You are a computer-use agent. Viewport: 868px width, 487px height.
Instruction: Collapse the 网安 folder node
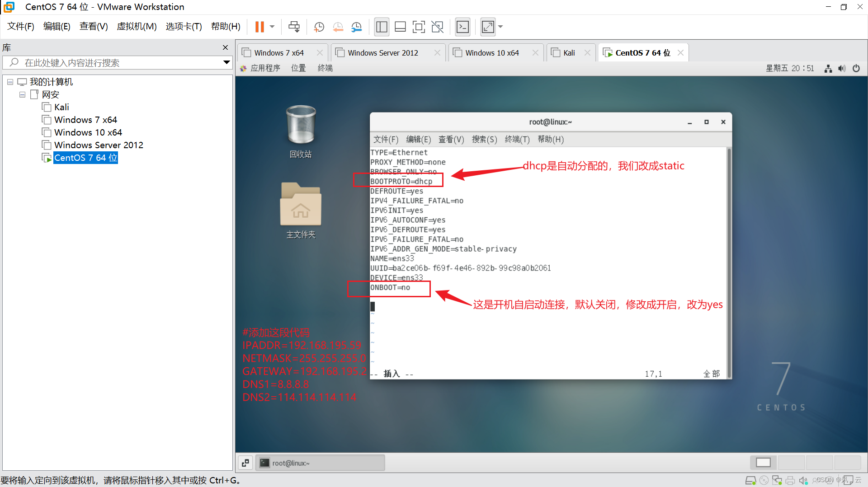pyautogui.click(x=22, y=94)
